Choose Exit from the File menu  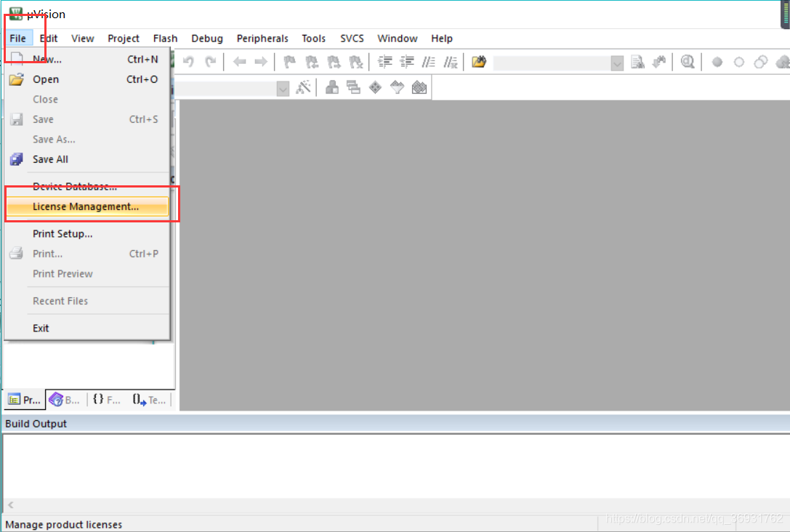pyautogui.click(x=86, y=328)
